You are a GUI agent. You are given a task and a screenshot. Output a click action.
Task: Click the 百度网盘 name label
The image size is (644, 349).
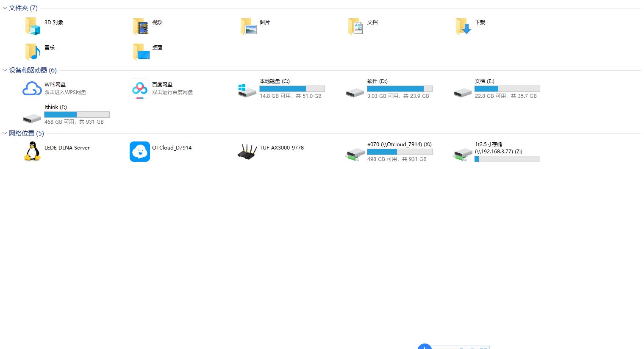pos(162,85)
